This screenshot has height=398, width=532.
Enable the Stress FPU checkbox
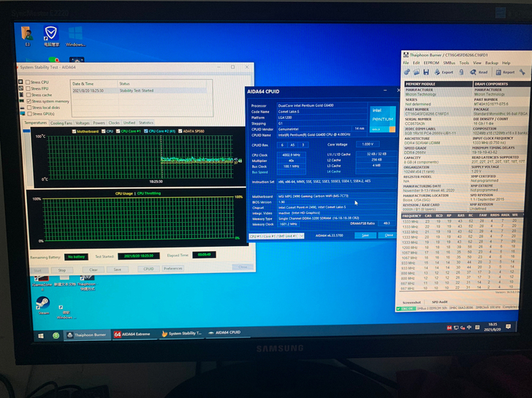[28, 88]
